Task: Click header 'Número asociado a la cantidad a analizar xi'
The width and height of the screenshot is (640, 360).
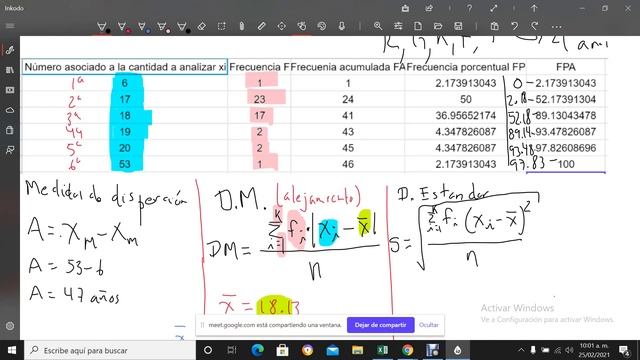Action: point(124,67)
